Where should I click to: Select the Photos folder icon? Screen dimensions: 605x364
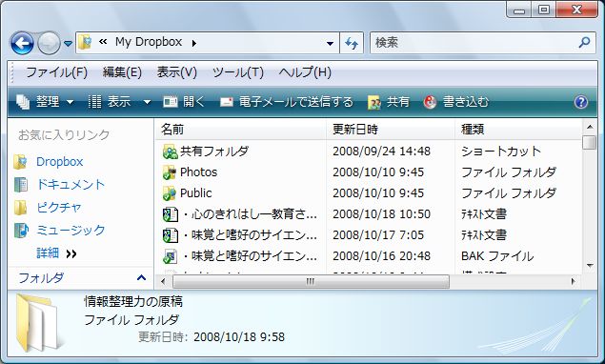pos(170,172)
